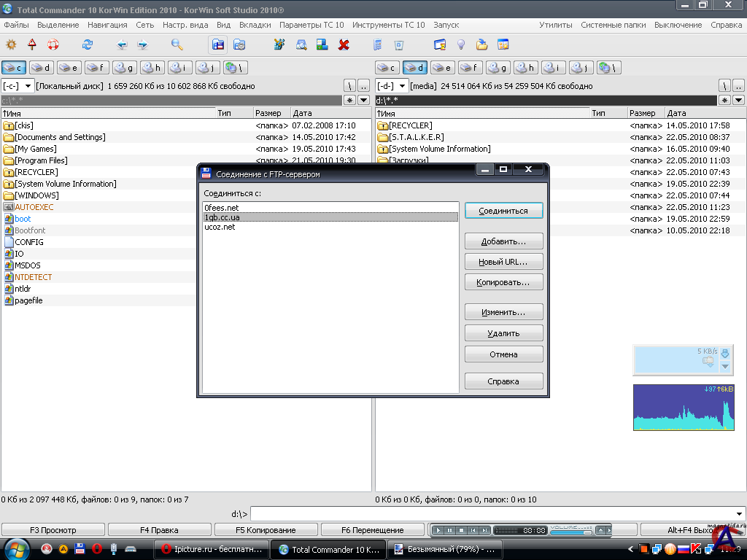Select ucoz.net in the FTP server list

pyautogui.click(x=220, y=227)
